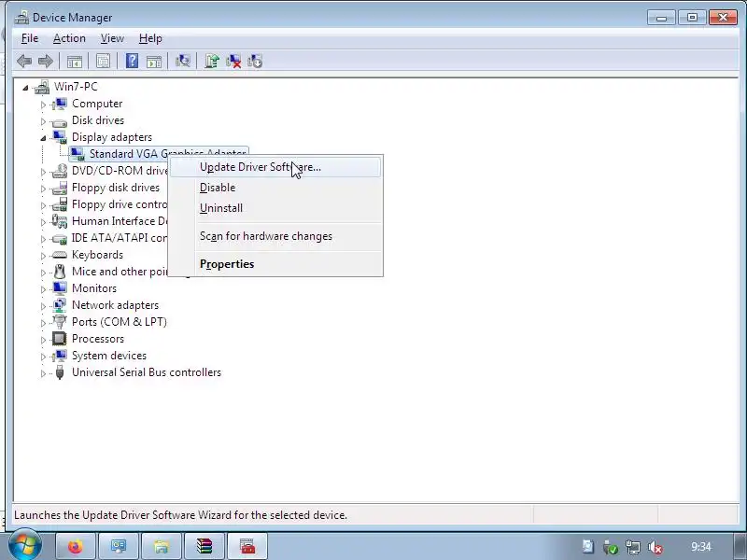This screenshot has width=747, height=560.
Task: Click the network tray icon
Action: [x=633, y=547]
